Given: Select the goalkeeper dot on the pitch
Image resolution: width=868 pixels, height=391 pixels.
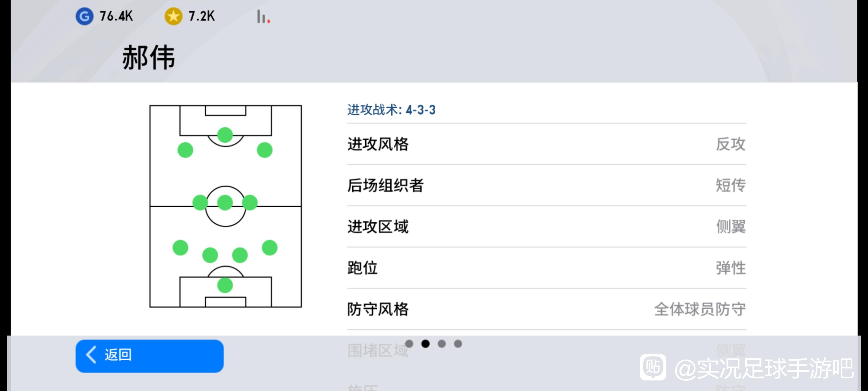Looking at the screenshot, I should point(225,285).
